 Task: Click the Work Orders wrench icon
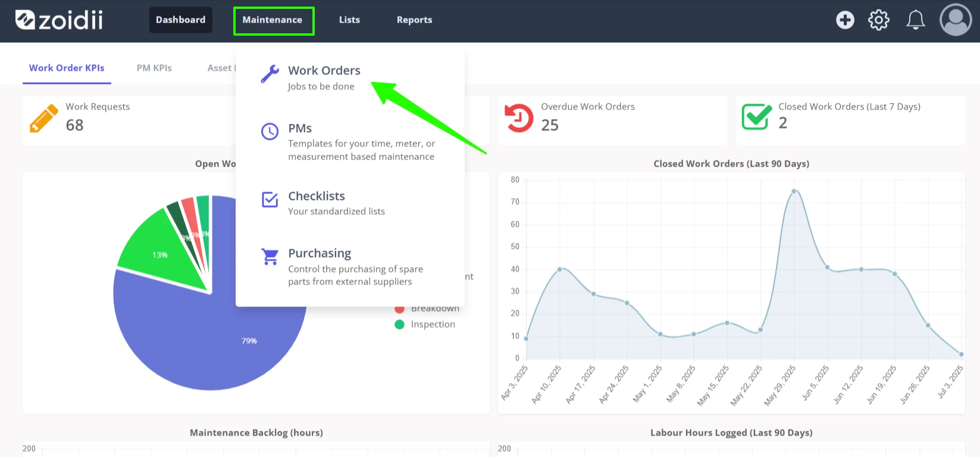[270, 74]
